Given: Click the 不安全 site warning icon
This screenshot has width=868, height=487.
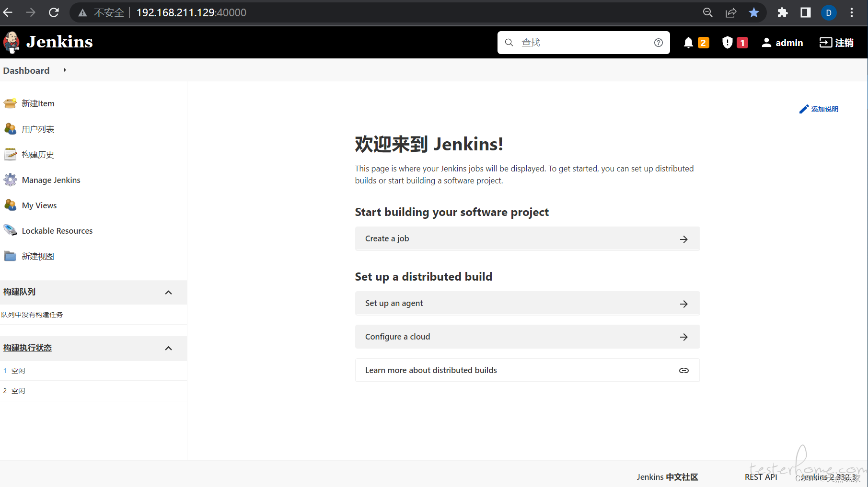Looking at the screenshot, I should 82,13.
